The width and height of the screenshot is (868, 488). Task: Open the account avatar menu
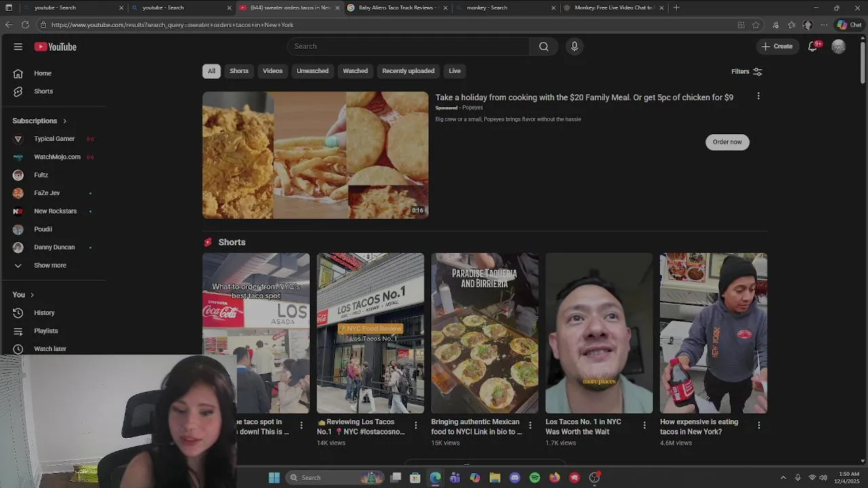tap(839, 46)
